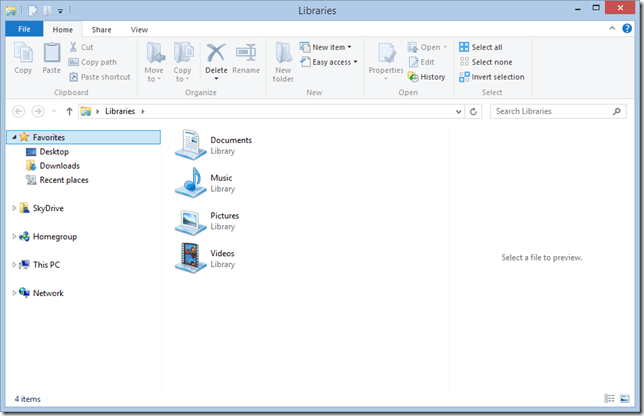644x416 pixels.
Task: Click Select all in the ribbon
Action: point(481,47)
